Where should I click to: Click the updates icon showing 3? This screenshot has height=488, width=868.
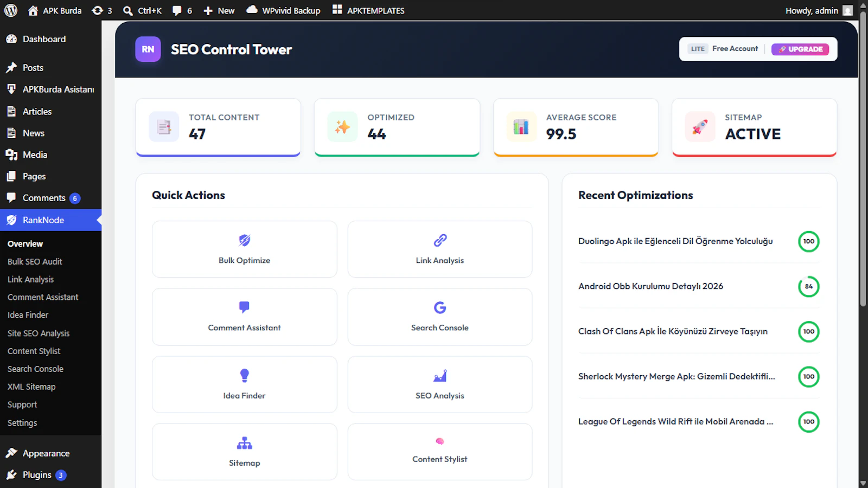point(98,10)
